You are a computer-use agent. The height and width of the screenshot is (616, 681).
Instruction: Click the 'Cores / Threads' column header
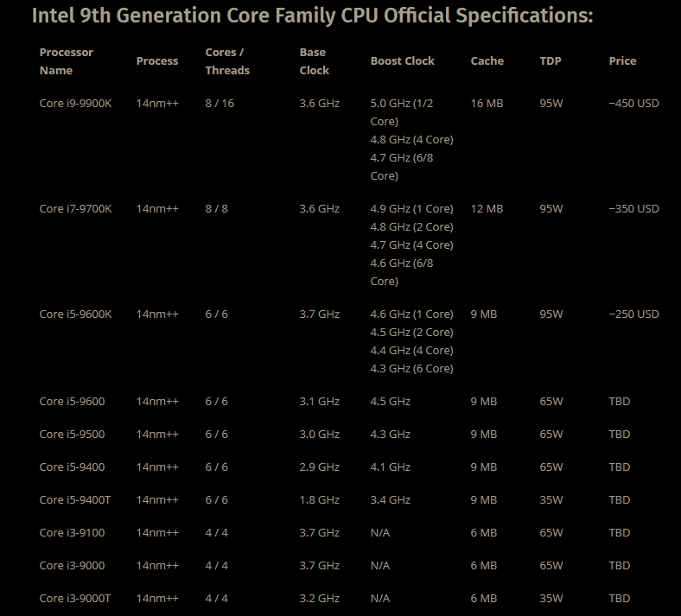click(227, 61)
